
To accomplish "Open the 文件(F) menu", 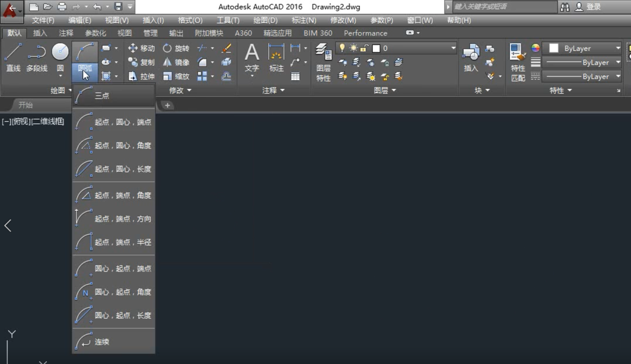I will coord(43,20).
